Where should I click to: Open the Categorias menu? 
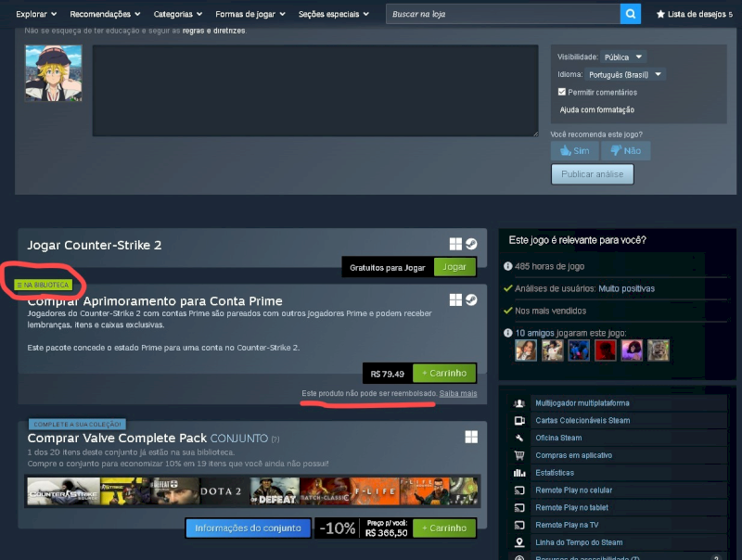[178, 14]
